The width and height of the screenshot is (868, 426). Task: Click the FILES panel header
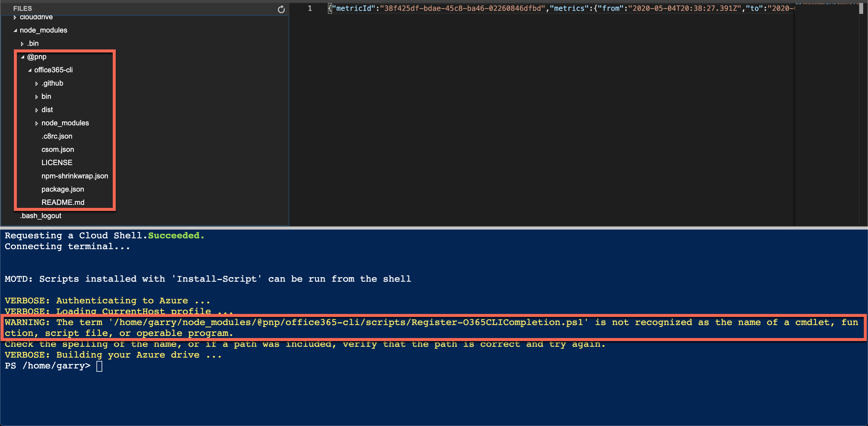pyautogui.click(x=22, y=8)
